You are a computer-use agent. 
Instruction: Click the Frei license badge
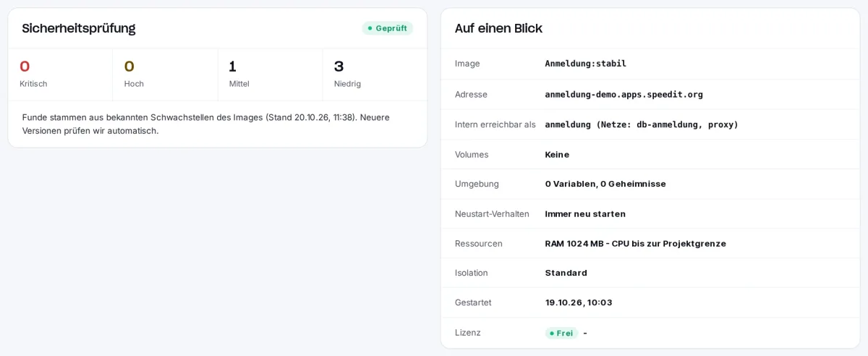pos(561,333)
